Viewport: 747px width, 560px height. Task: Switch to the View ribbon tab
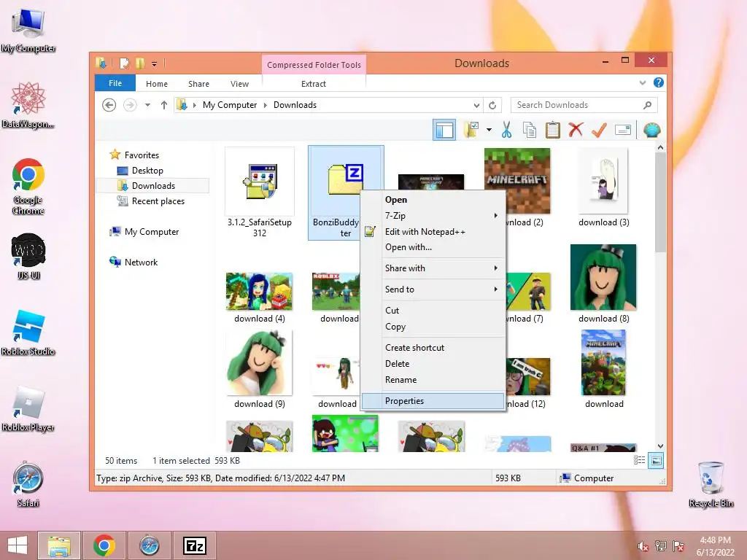click(239, 84)
